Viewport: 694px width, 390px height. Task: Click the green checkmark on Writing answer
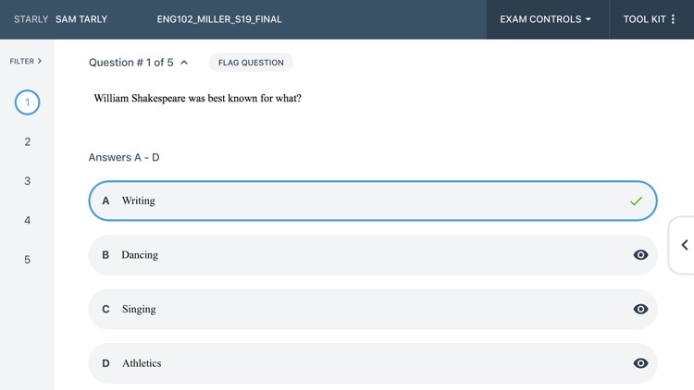click(x=636, y=201)
